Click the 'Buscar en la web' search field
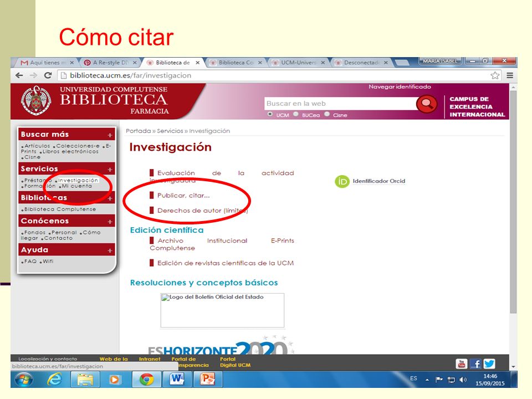The height and width of the screenshot is (399, 532). [x=340, y=104]
